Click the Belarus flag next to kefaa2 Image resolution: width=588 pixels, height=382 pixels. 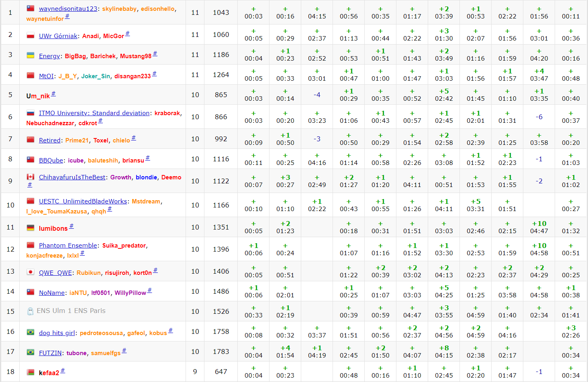(x=31, y=372)
